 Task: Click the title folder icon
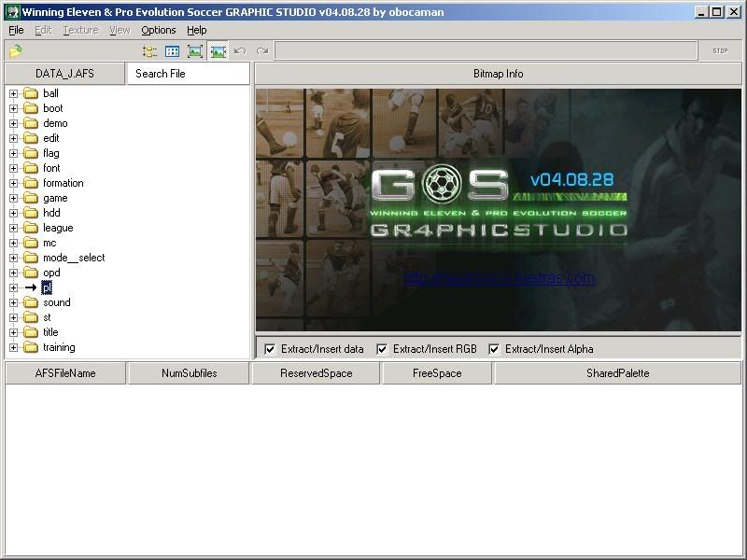click(x=31, y=332)
